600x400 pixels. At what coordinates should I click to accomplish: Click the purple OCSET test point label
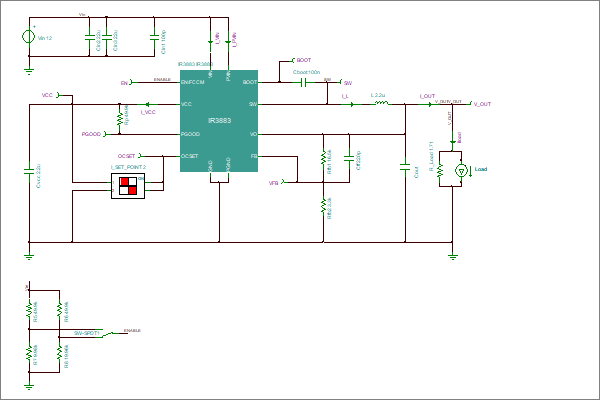[127, 156]
